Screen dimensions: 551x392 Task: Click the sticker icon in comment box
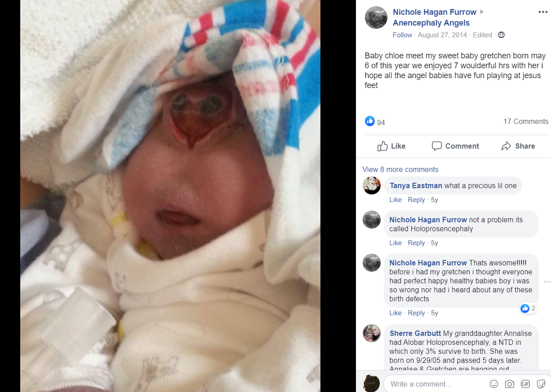click(541, 384)
